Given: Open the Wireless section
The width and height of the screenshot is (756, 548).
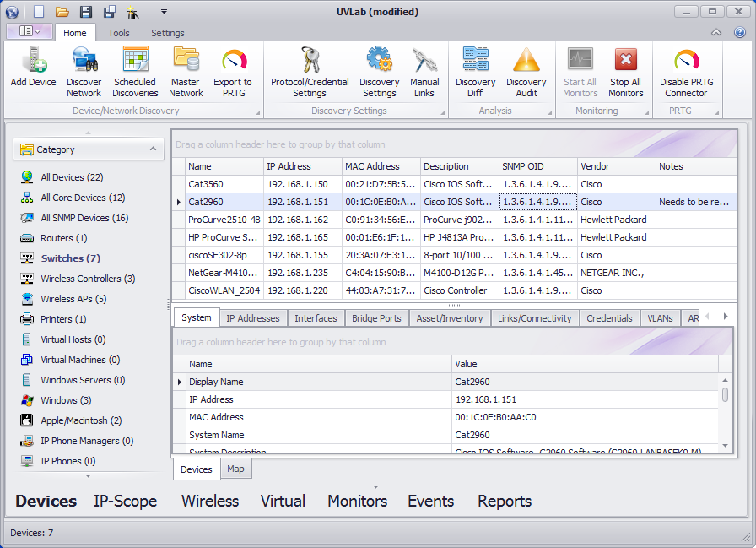Looking at the screenshot, I should point(210,502).
